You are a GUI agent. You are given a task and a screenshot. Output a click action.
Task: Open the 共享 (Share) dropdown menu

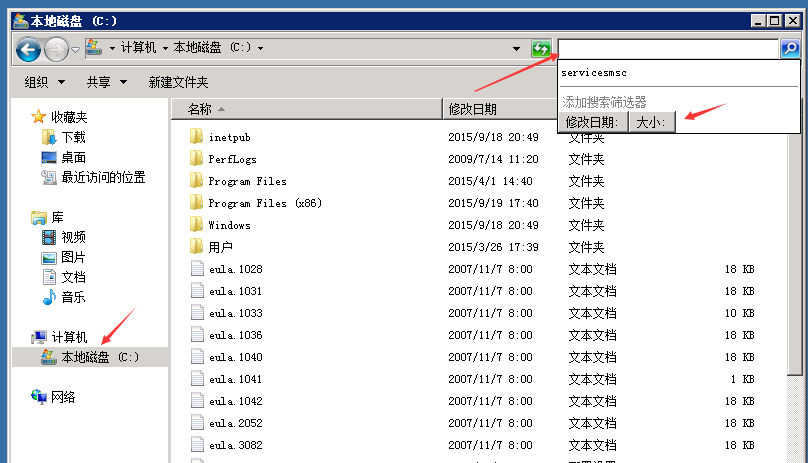106,82
